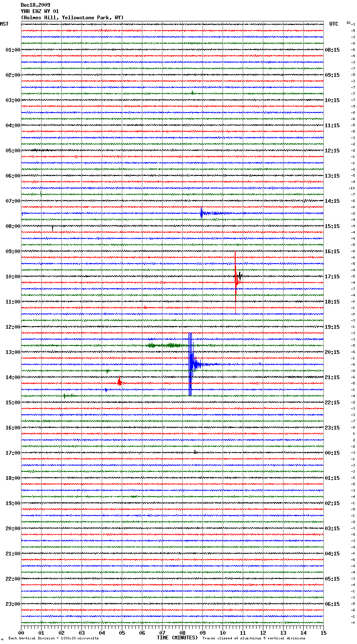357x644 pixels.
Task: Click minute tick label 11 on the time axis
Action: pos(243,633)
